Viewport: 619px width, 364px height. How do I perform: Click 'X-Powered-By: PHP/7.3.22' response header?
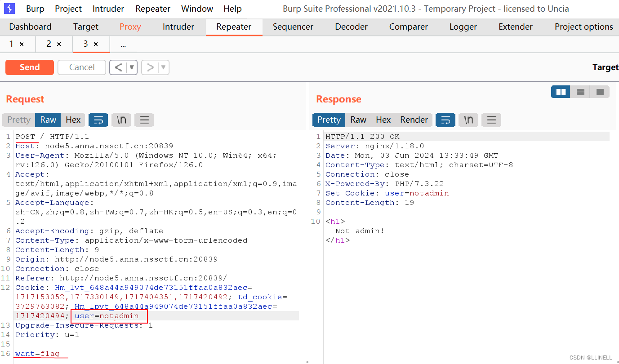click(x=385, y=184)
